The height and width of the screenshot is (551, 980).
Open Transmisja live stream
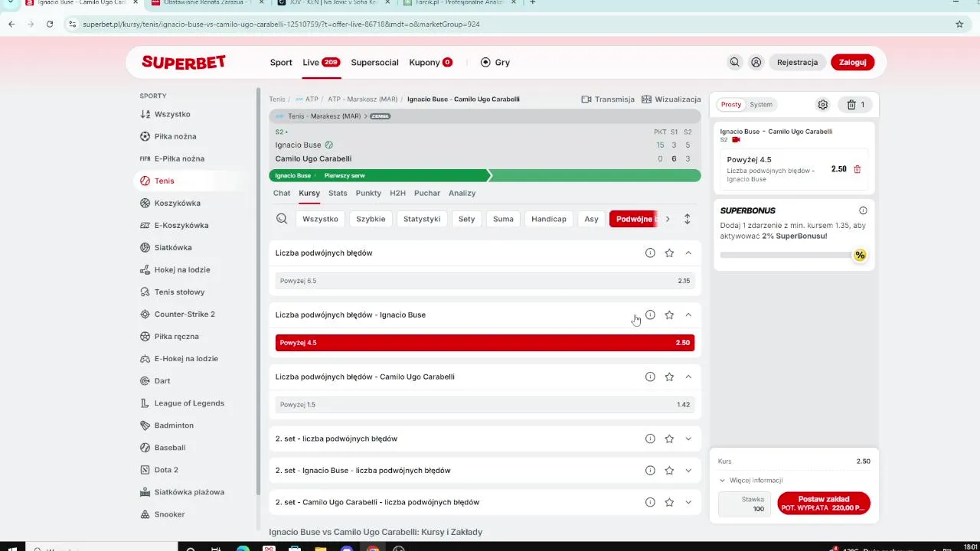click(608, 99)
